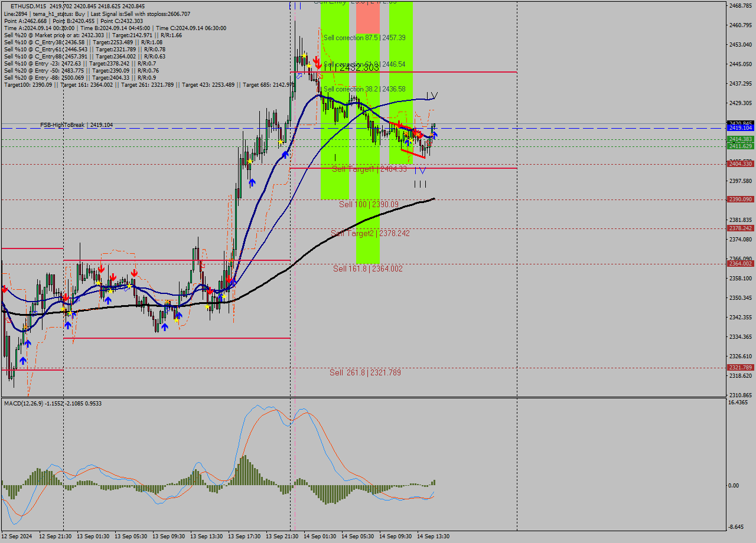The width and height of the screenshot is (756, 543).
Task: Click the hollow blue dashed breakout arrow near the 2432.303 line
Action: click(x=299, y=76)
